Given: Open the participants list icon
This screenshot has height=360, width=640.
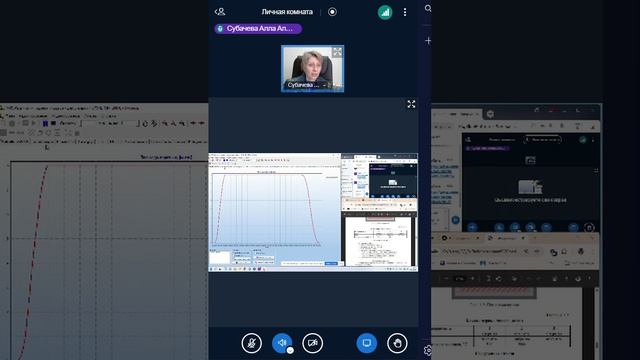Looking at the screenshot, I should (x=220, y=12).
